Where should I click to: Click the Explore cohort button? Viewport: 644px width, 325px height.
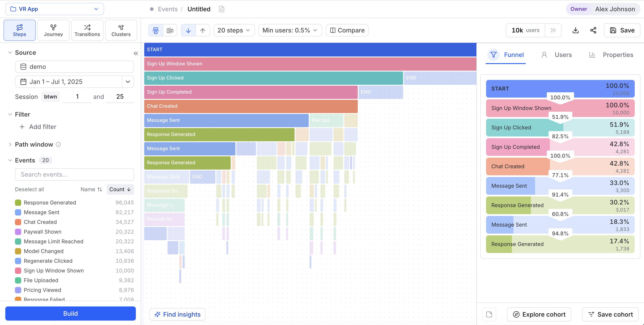click(x=539, y=314)
